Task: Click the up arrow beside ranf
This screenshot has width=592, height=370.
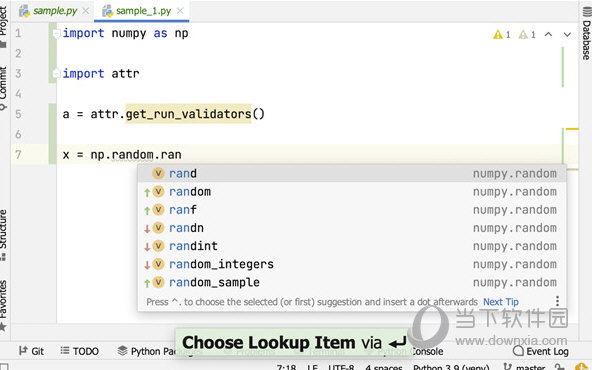Action: coord(147,210)
